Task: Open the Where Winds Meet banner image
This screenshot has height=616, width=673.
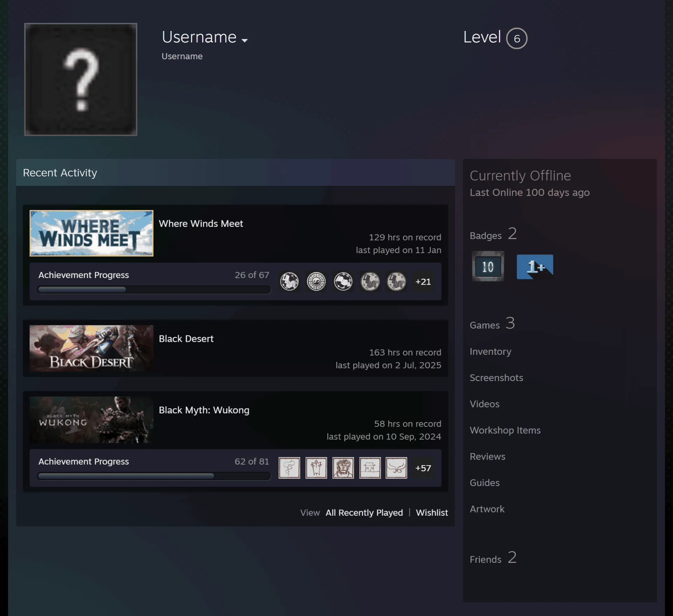Action: pyautogui.click(x=91, y=233)
